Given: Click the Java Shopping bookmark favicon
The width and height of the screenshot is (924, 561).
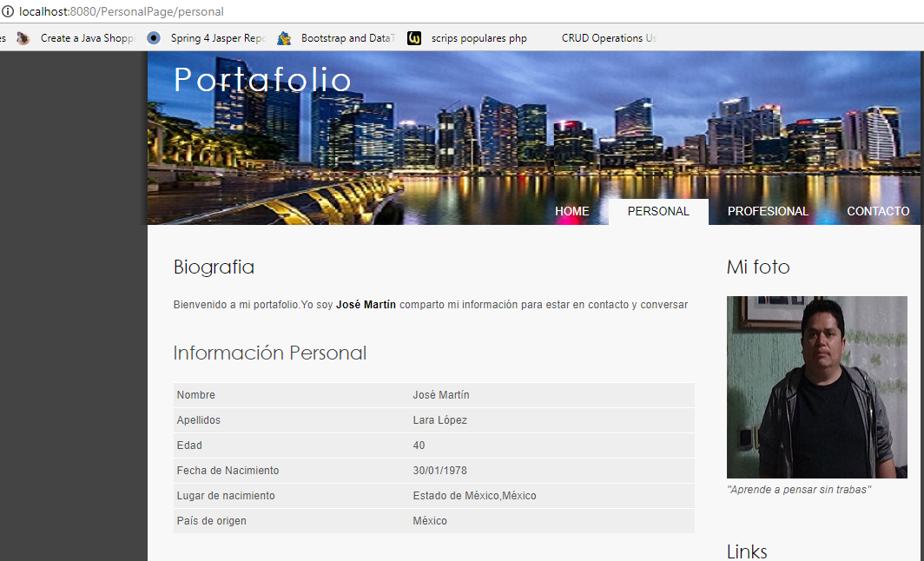Looking at the screenshot, I should 23,38.
